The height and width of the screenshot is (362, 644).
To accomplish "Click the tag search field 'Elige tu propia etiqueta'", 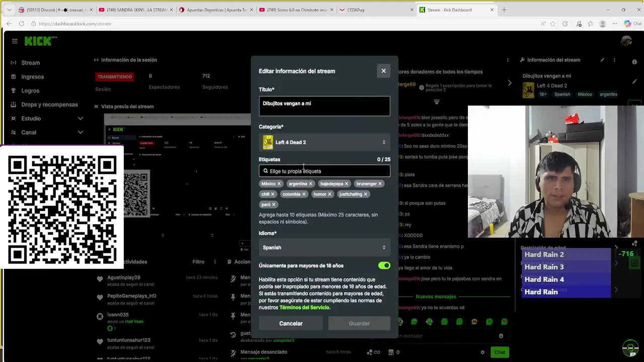I will pos(324,171).
